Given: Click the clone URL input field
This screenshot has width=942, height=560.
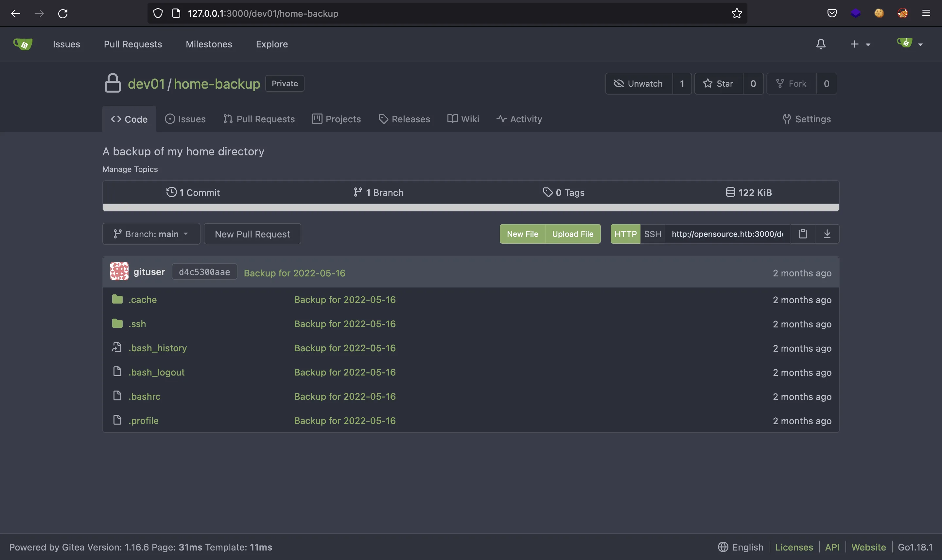Looking at the screenshot, I should coord(727,234).
